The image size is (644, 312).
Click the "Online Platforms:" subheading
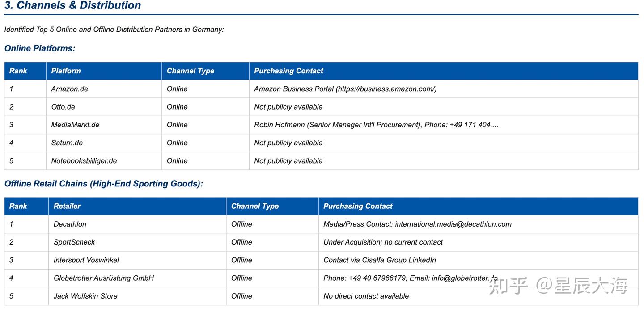tap(40, 49)
